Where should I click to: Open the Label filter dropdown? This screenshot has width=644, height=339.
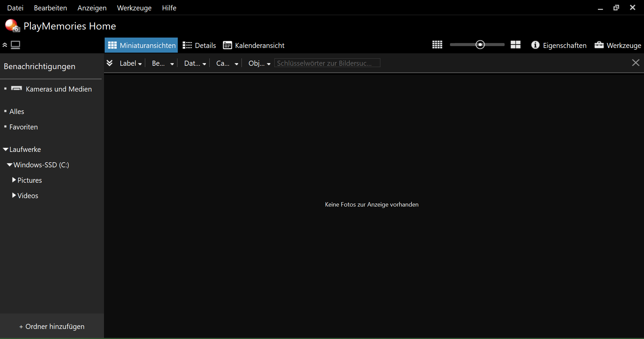[131, 63]
